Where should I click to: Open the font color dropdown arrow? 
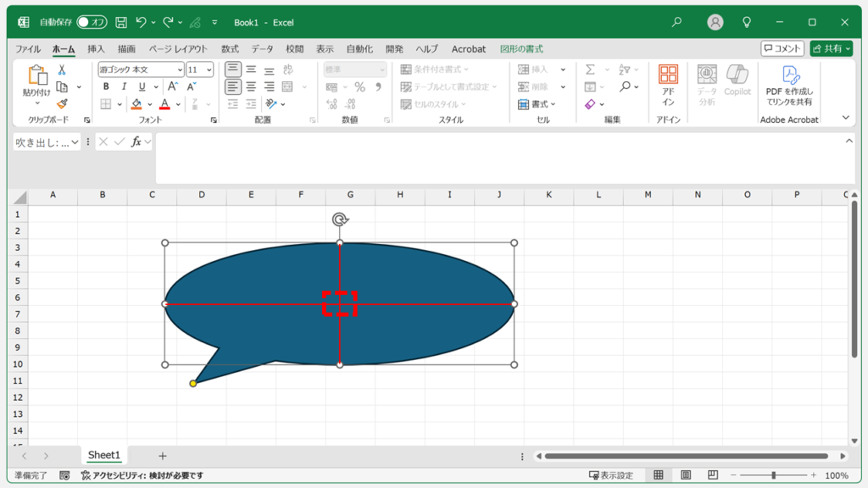(178, 104)
